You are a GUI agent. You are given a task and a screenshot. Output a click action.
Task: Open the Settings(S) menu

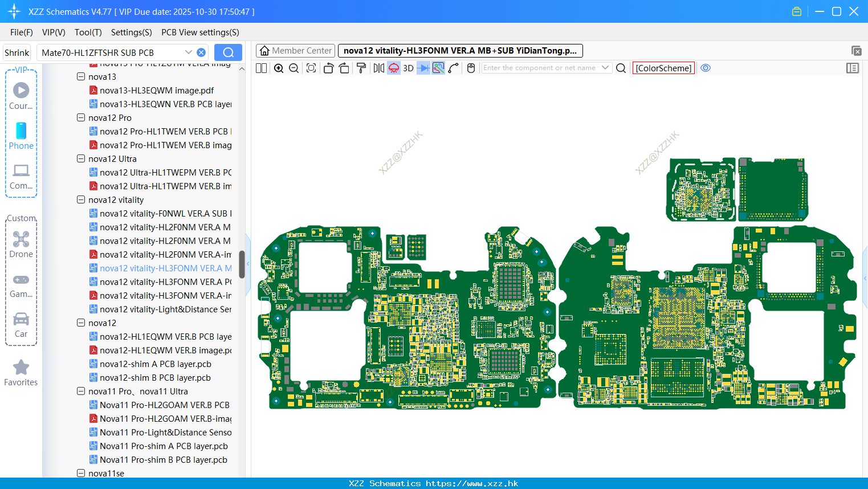(x=132, y=32)
